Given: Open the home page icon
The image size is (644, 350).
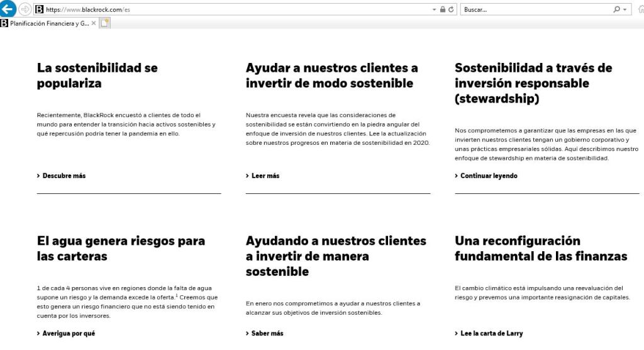Looking at the screenshot, I should click(x=639, y=10).
